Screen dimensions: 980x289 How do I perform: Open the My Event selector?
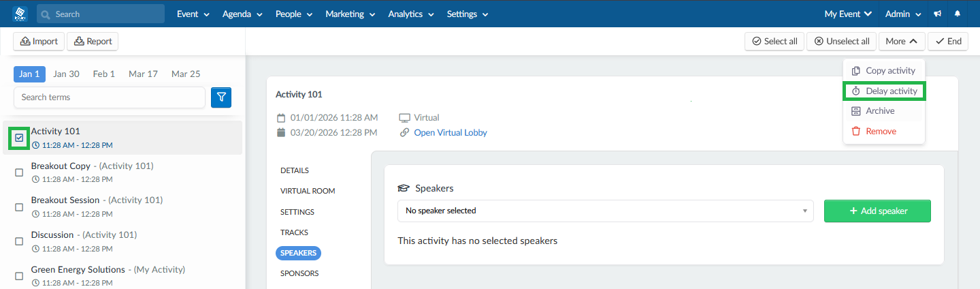click(x=848, y=14)
